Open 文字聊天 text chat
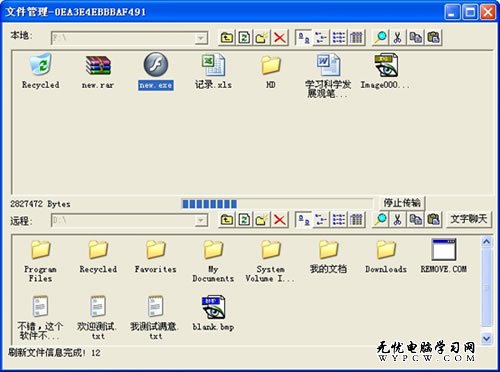This screenshot has width=500, height=372. 469,219
